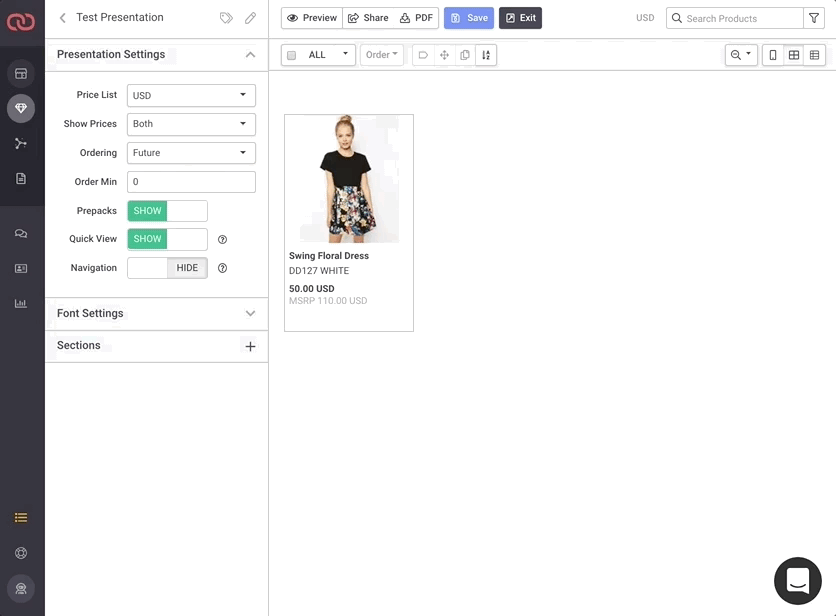Image resolution: width=836 pixels, height=616 pixels.
Task: Click the sort A-Z toolbar icon
Action: pyautogui.click(x=486, y=55)
